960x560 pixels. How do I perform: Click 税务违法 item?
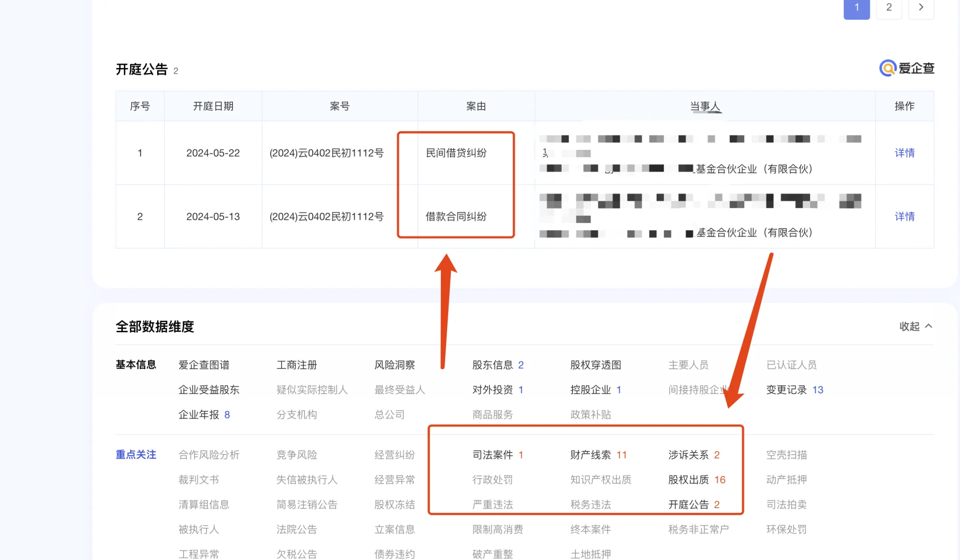(x=591, y=505)
